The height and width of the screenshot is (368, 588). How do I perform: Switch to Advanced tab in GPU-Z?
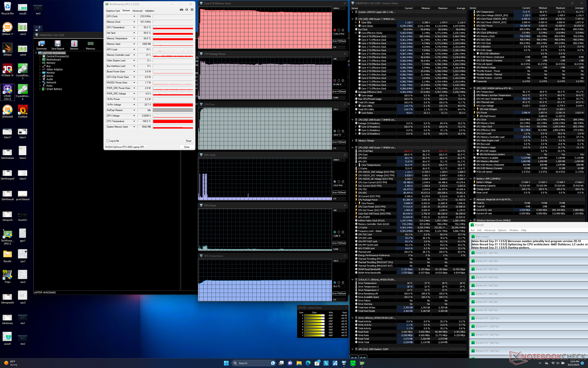click(x=137, y=11)
